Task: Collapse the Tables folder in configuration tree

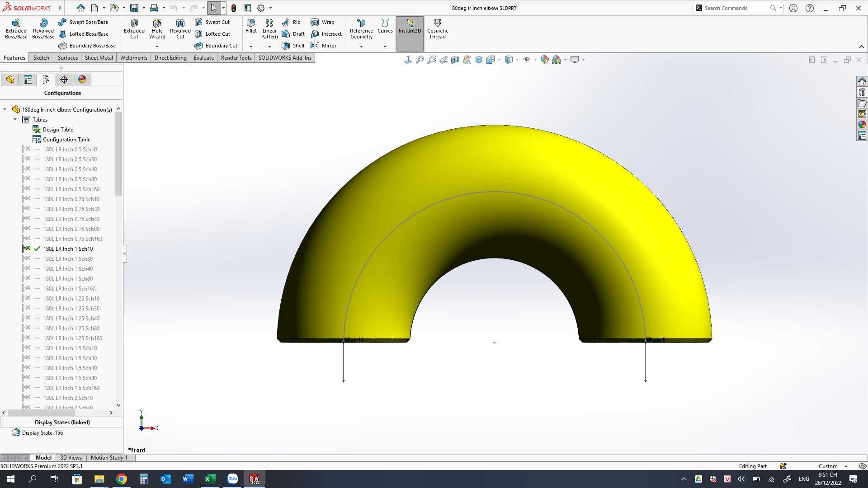Action: coord(15,120)
